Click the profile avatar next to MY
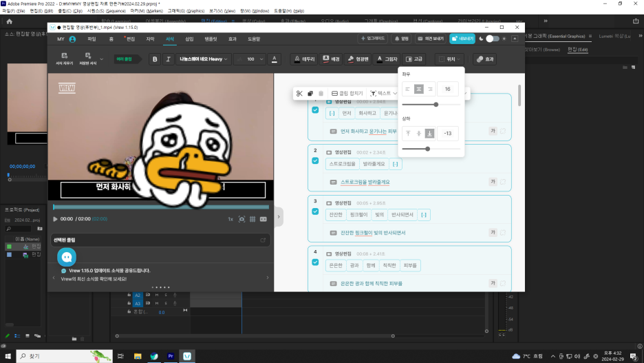Screen dimensions: 644x363 pos(72,39)
